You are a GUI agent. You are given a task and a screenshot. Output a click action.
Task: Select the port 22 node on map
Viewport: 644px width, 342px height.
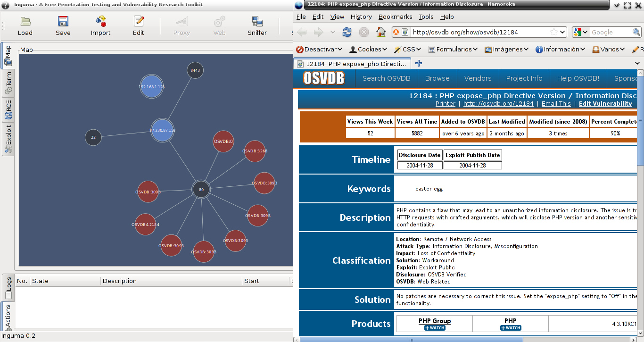point(93,137)
